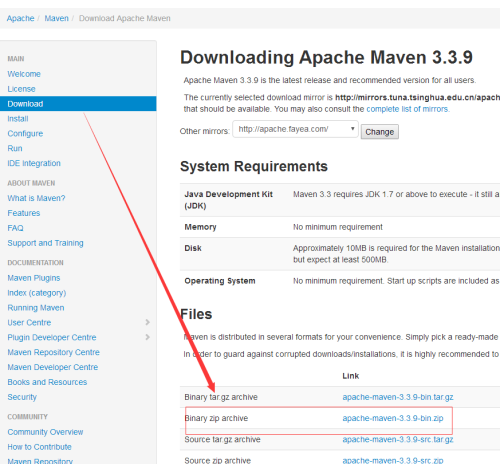500x464 pixels.
Task: Open the Run sidebar page
Action: [15, 148]
